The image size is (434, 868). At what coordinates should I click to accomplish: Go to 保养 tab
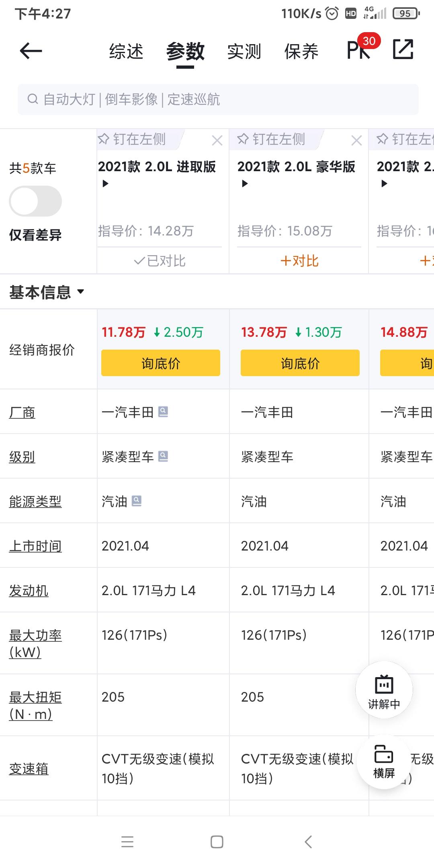point(301,51)
